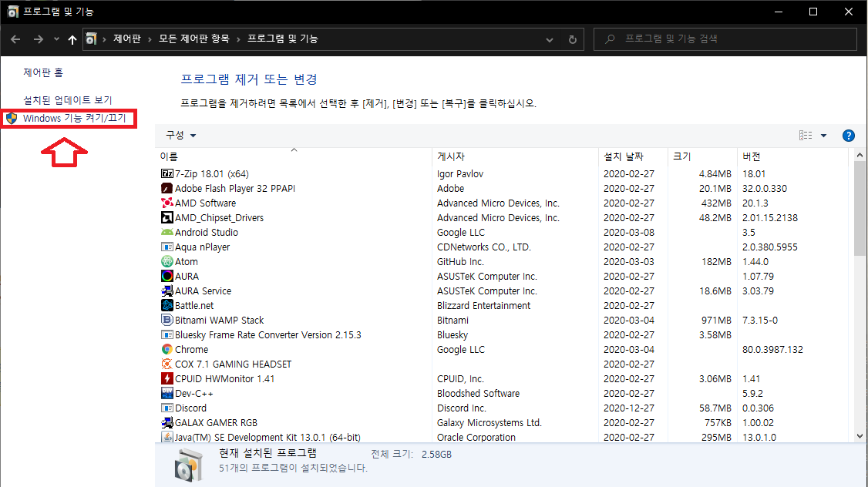Screen dimensions: 868x487
Task: Open the 구성 dropdown menu
Action: 181,135
